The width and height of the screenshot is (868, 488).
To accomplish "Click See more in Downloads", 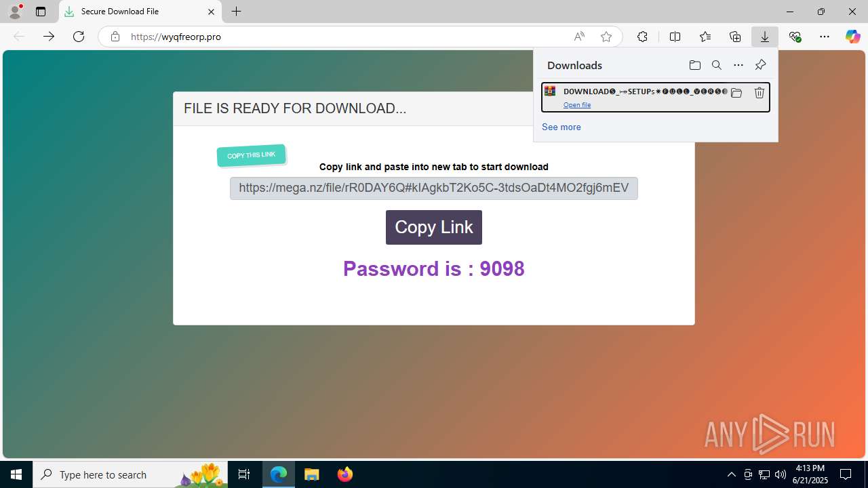I will [x=561, y=127].
